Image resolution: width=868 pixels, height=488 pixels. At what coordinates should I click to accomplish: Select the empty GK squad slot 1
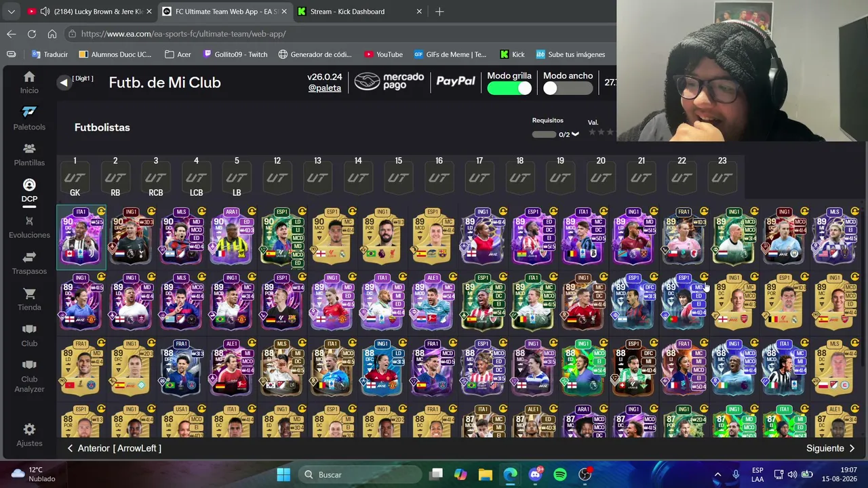click(x=75, y=178)
